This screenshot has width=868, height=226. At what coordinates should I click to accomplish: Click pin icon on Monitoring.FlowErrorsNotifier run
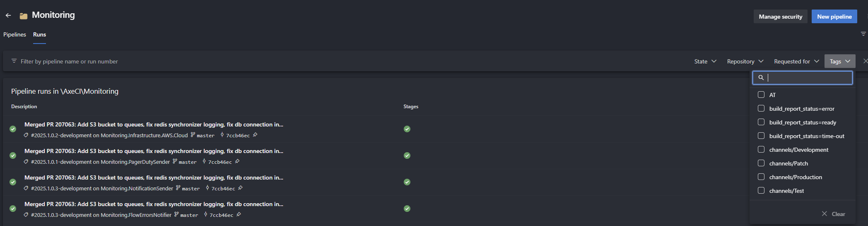[x=239, y=214]
